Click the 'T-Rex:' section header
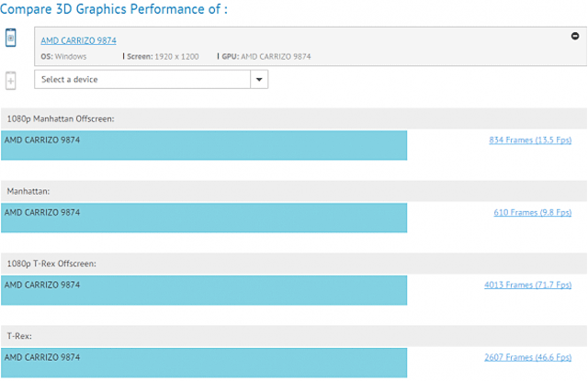 [21, 336]
